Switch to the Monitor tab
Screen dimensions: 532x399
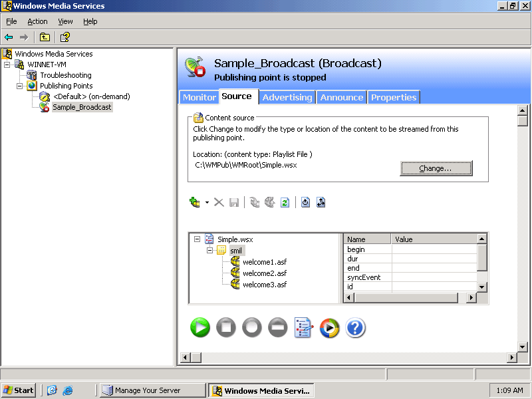tap(199, 97)
